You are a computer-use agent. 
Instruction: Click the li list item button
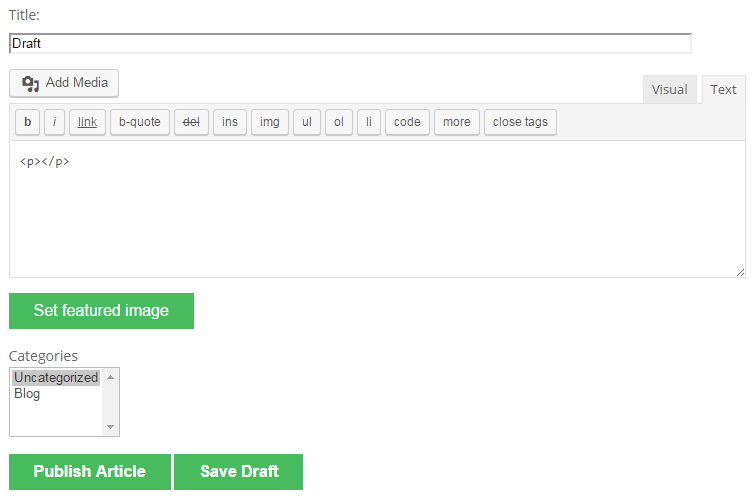tap(368, 122)
